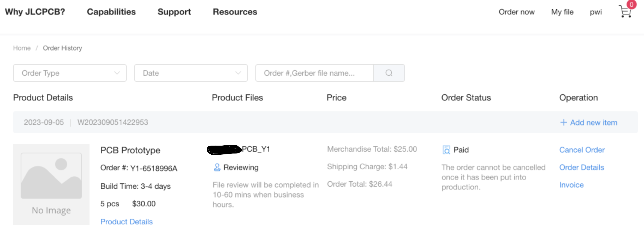The width and height of the screenshot is (644, 235).
Task: Open the shopping cart icon
Action: (x=625, y=11)
